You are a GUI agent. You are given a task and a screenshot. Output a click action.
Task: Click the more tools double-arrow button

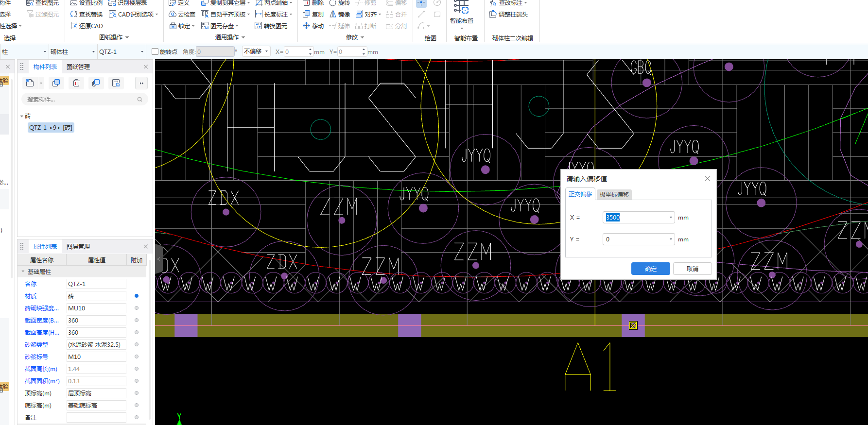click(x=141, y=83)
